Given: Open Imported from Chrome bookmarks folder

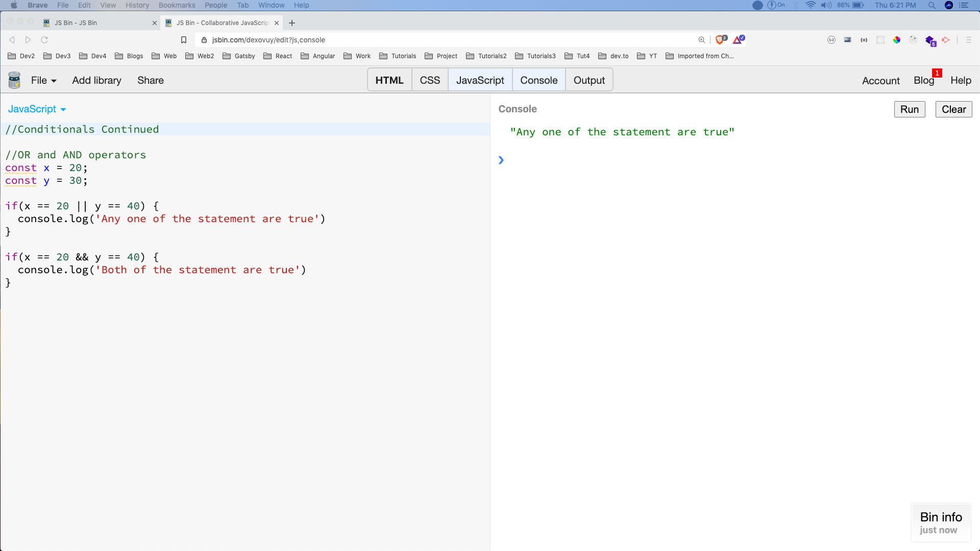Looking at the screenshot, I should 700,56.
